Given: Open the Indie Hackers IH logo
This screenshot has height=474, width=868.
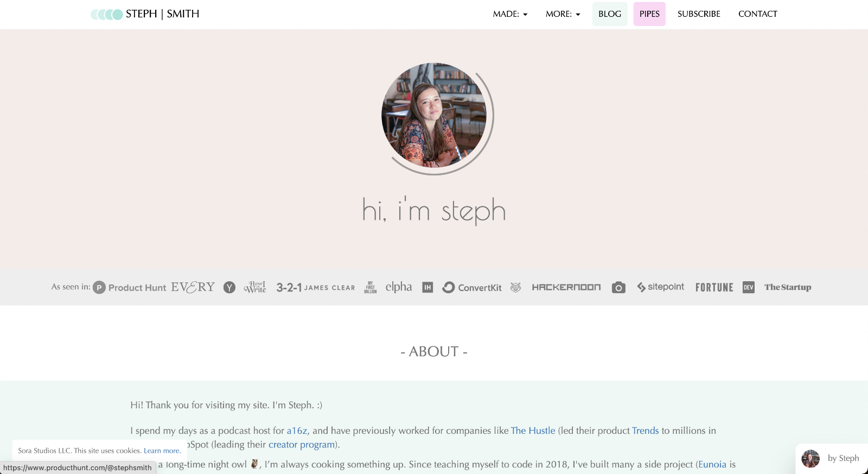Looking at the screenshot, I should [427, 287].
